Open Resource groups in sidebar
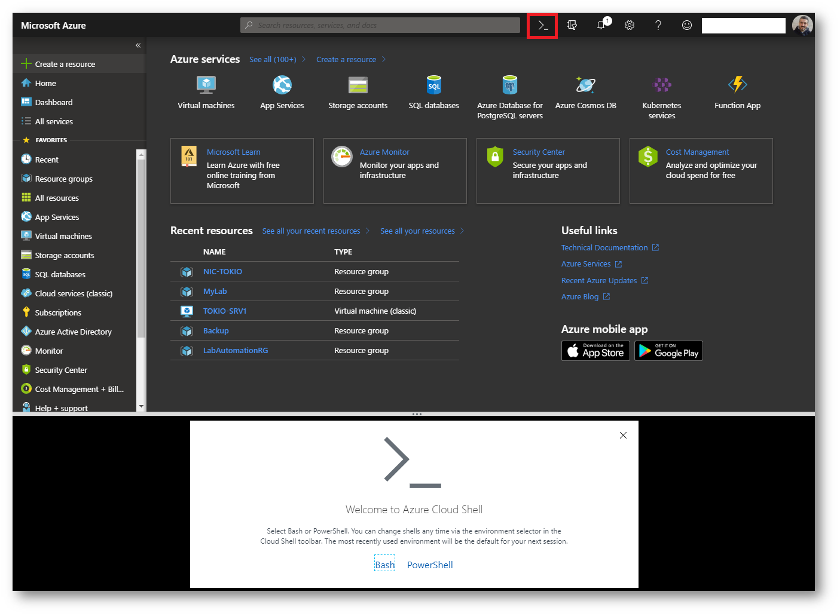Image resolution: width=840 pixels, height=616 pixels. click(75, 179)
